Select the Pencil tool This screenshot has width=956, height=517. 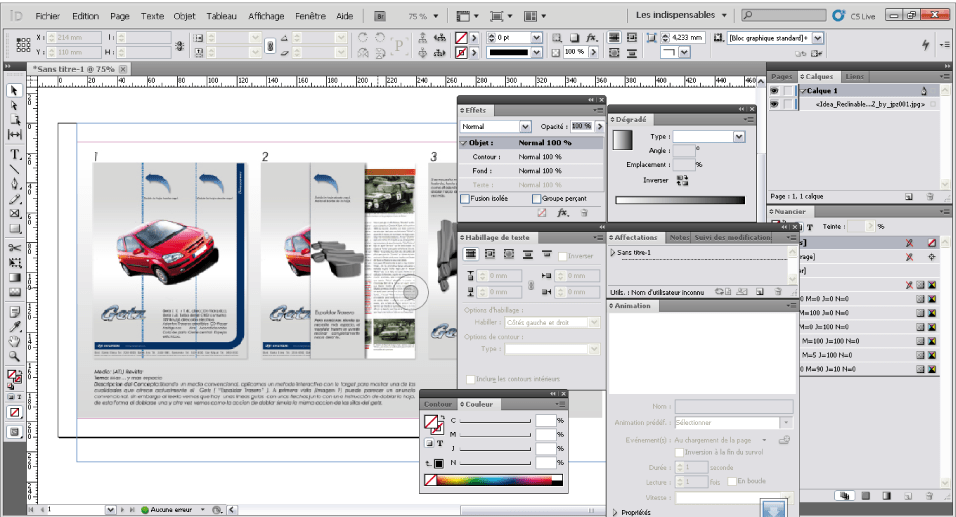coord(15,199)
